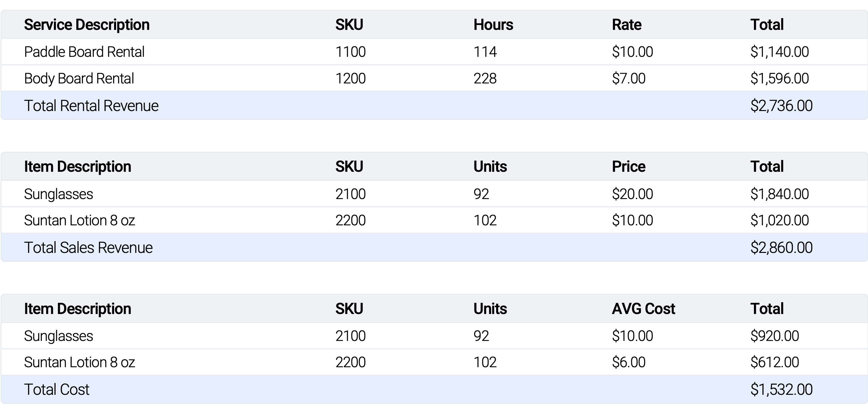Select the Body Board Rental row label
The image size is (868, 404).
(x=79, y=79)
